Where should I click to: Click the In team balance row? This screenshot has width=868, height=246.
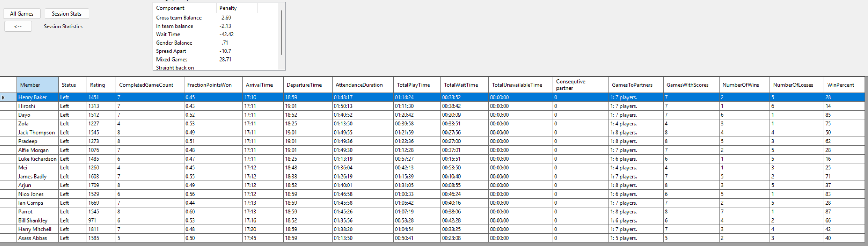click(x=216, y=26)
